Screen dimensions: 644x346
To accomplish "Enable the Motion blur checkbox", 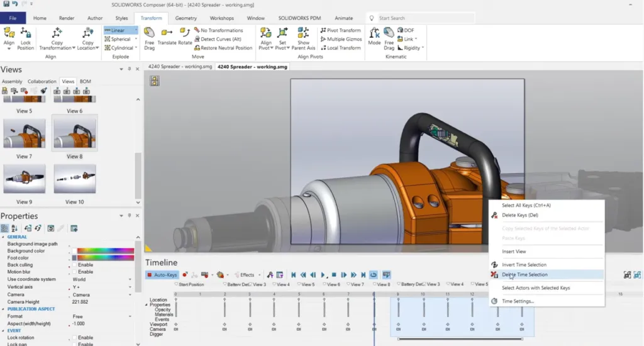I will coord(75,272).
